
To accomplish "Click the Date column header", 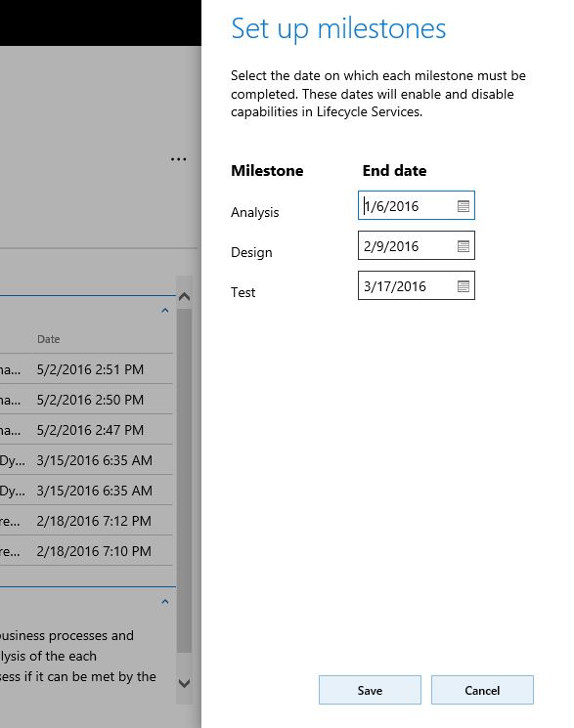I will click(48, 339).
